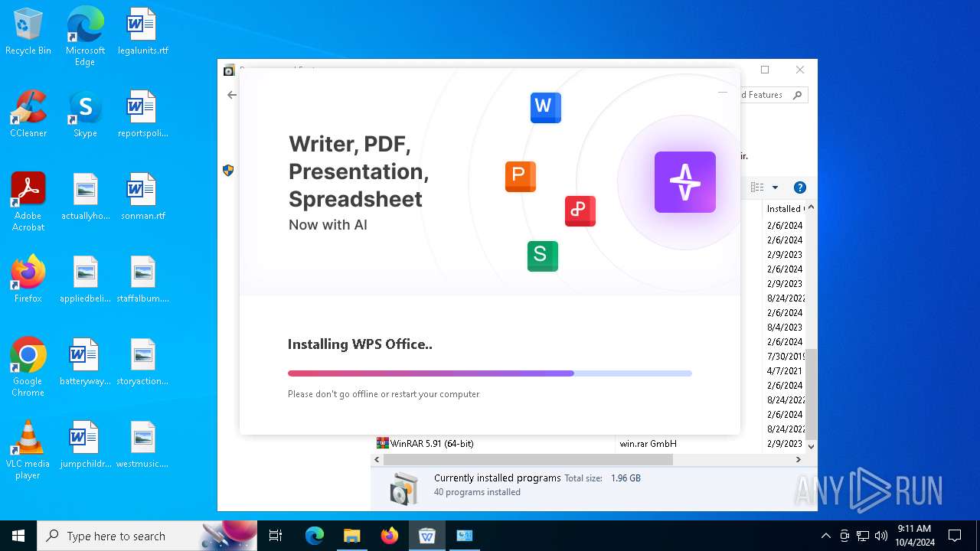The height and width of the screenshot is (551, 980).
Task: Select the Firefox desktop shortcut
Action: coord(28,279)
